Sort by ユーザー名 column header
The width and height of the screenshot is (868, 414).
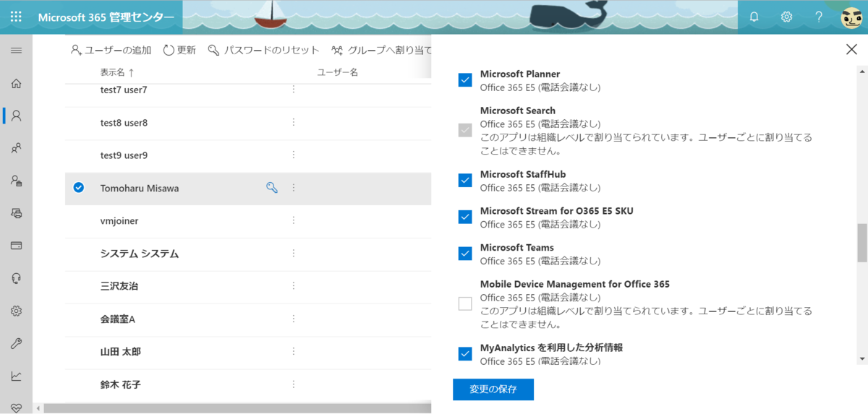click(338, 72)
